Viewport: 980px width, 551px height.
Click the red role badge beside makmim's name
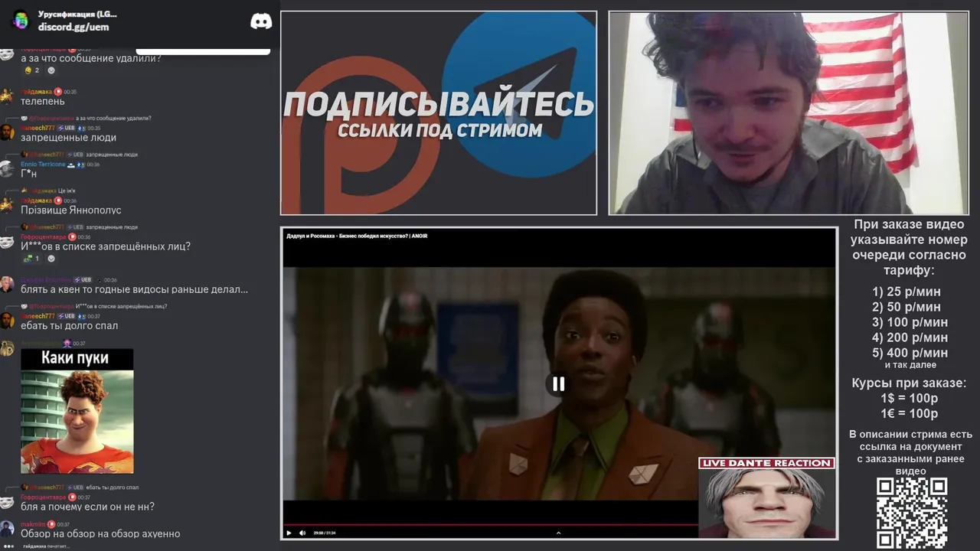52,524
